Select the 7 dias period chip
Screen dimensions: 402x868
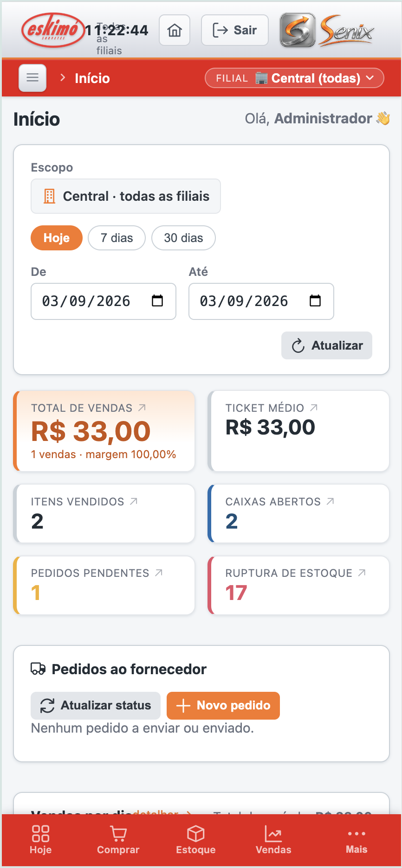[117, 238]
